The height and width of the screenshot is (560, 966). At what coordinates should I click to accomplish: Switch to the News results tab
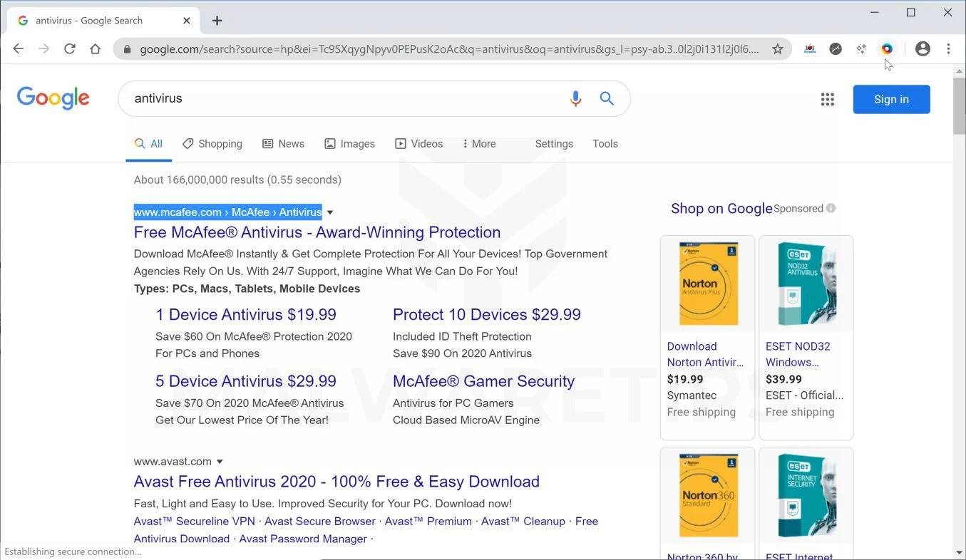click(283, 144)
